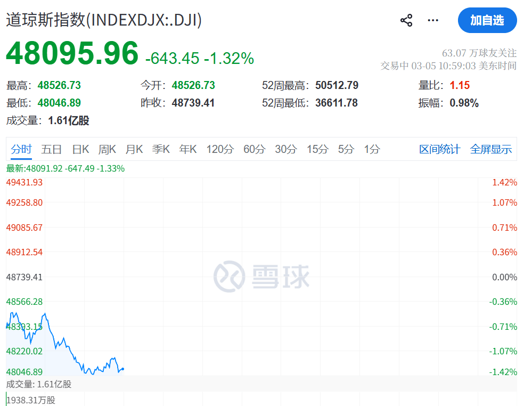Screen dimensions: 532x406
Task: Switch to the 五日 chart tab
Action: click(x=51, y=150)
